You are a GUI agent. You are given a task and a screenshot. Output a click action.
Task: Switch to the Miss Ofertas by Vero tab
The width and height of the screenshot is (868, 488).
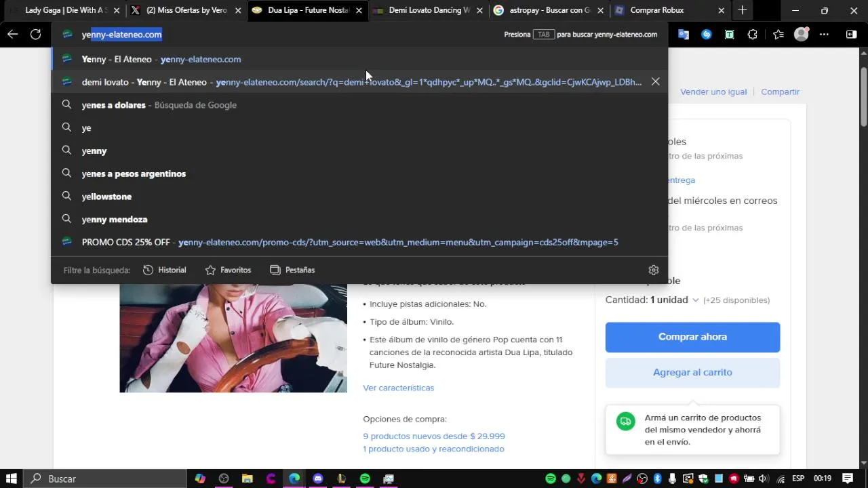point(186,10)
